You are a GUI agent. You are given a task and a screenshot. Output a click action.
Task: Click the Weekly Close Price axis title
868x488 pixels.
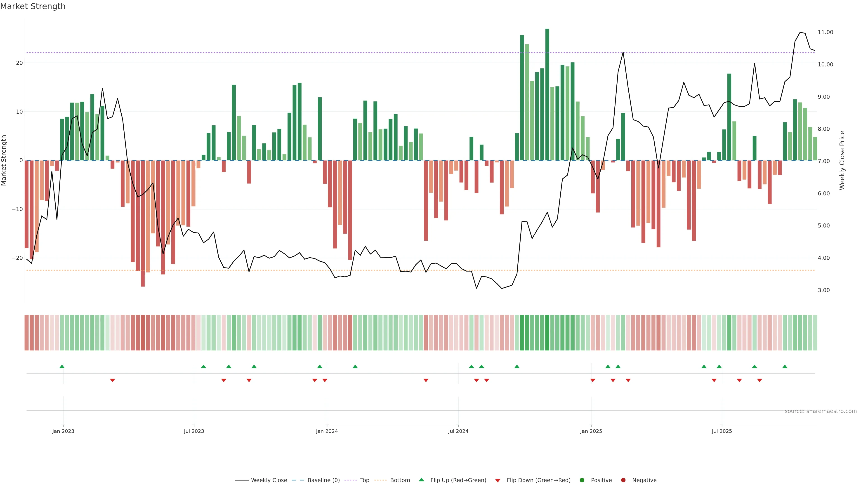842,160
